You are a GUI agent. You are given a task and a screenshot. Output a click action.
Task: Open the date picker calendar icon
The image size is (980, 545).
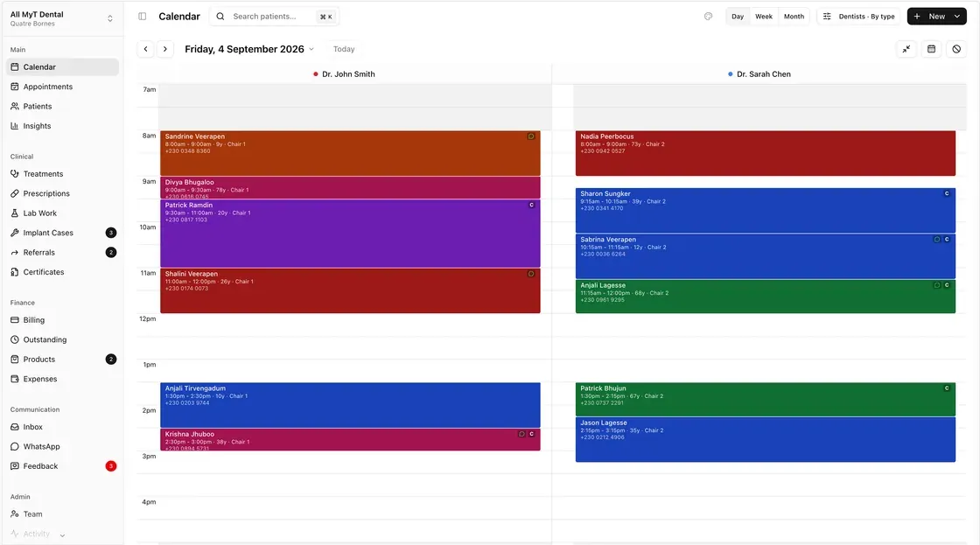coord(931,49)
